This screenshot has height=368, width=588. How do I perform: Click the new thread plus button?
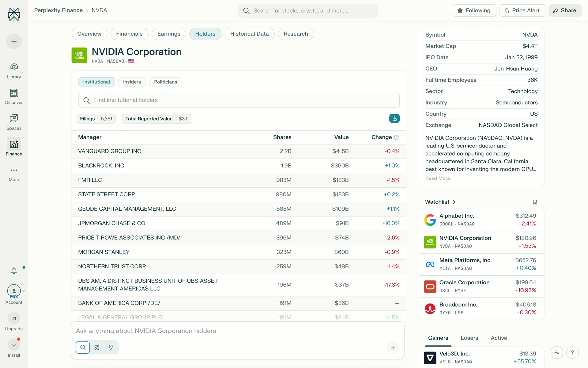(x=14, y=41)
